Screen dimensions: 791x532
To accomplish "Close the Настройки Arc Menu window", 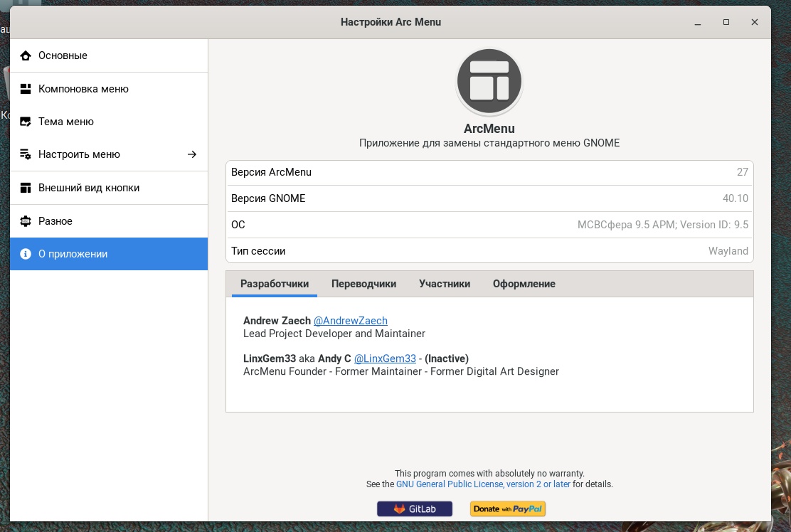I will point(755,22).
